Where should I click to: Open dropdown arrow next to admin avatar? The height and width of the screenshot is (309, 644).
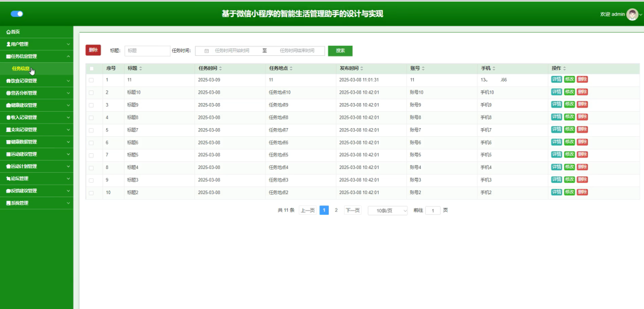click(x=641, y=14)
